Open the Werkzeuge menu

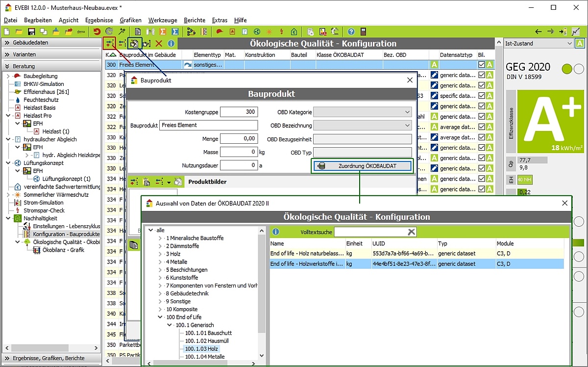point(163,20)
